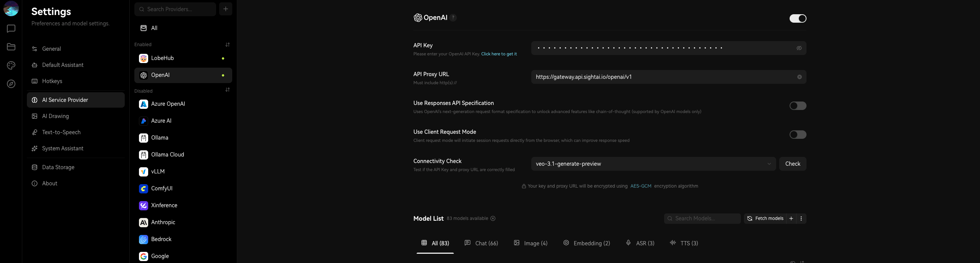The width and height of the screenshot is (980, 263).
Task: Clear the API Proxy URL field
Action: click(799, 77)
